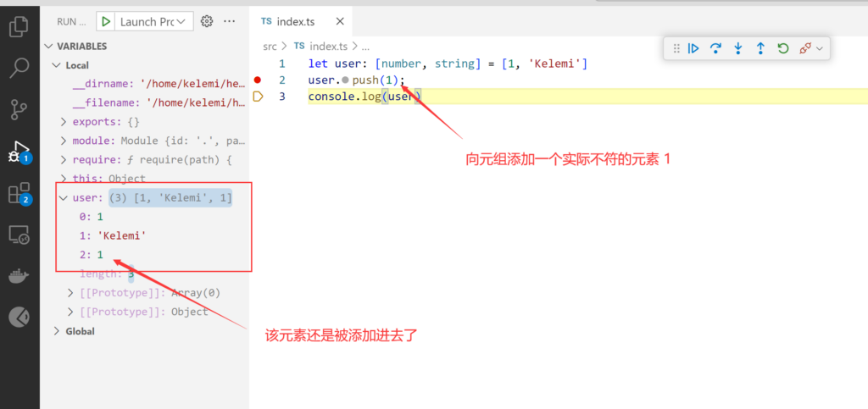Screen dimensions: 868x409
Task: Step over in the debug toolbar
Action: coord(715,48)
